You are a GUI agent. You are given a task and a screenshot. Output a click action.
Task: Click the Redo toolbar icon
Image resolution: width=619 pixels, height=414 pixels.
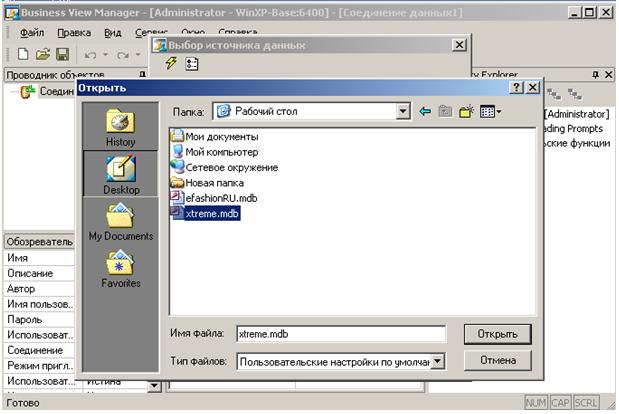[x=123, y=55]
